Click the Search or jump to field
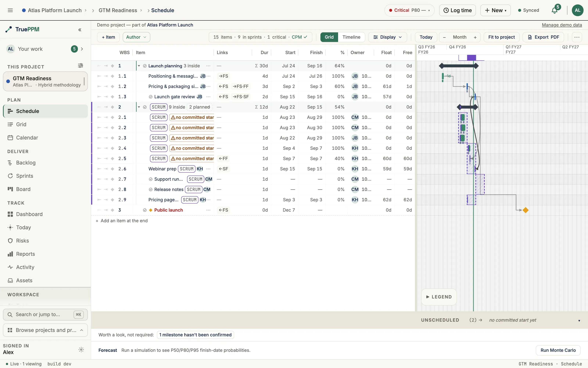The height and width of the screenshot is (368, 588). (x=45, y=315)
